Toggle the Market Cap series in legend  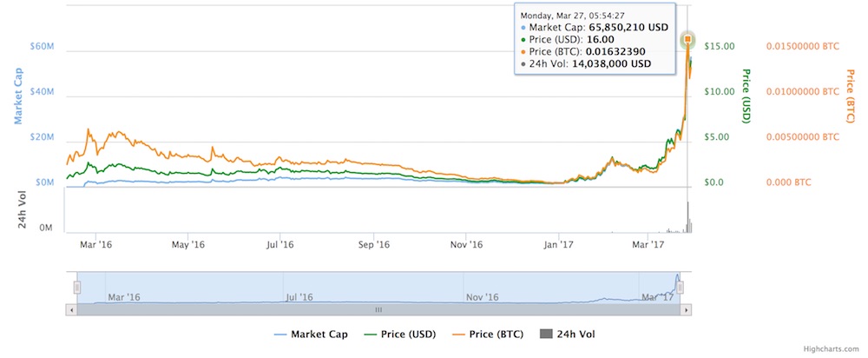[x=311, y=335]
